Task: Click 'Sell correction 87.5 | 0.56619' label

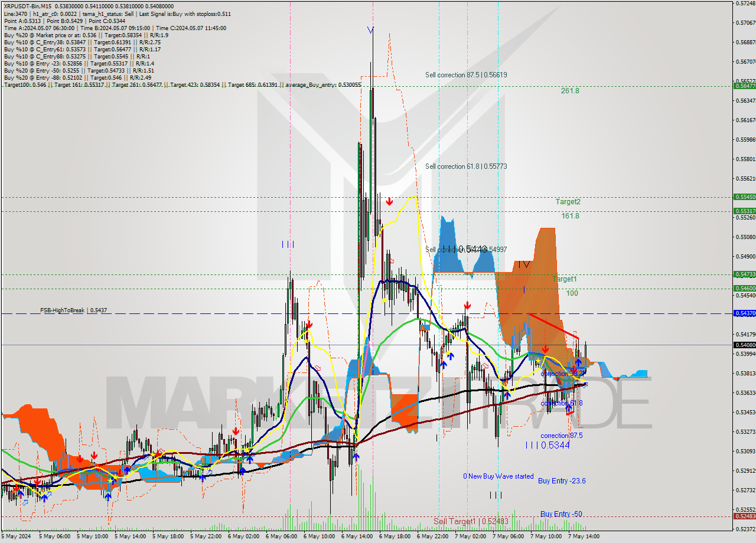Action: [x=466, y=75]
